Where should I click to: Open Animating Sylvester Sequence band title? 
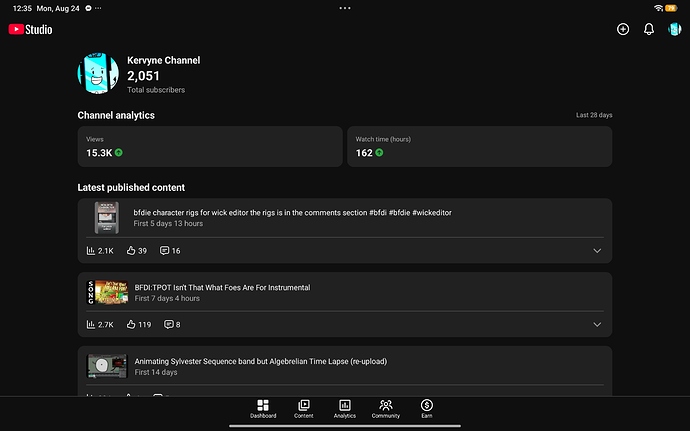coord(261,361)
